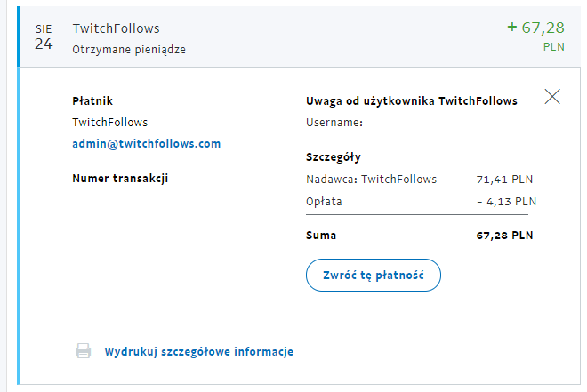Click the green + 67,28 amount
Viewport: 587px width, 392px height.
click(535, 28)
